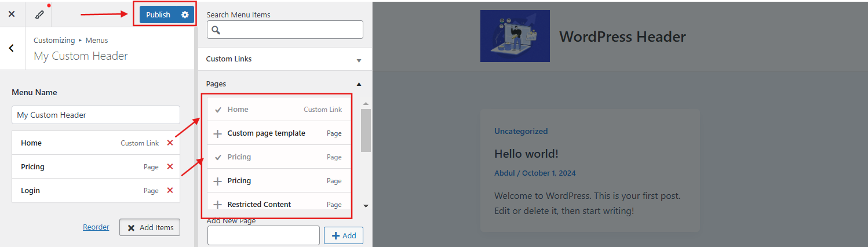Go back with the left chevron arrow
868x247 pixels.
(12, 48)
